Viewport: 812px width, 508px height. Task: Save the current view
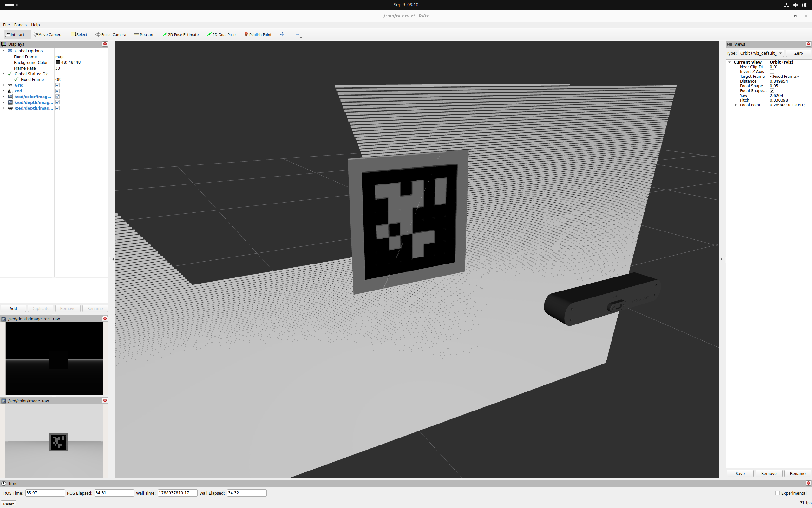tap(740, 473)
